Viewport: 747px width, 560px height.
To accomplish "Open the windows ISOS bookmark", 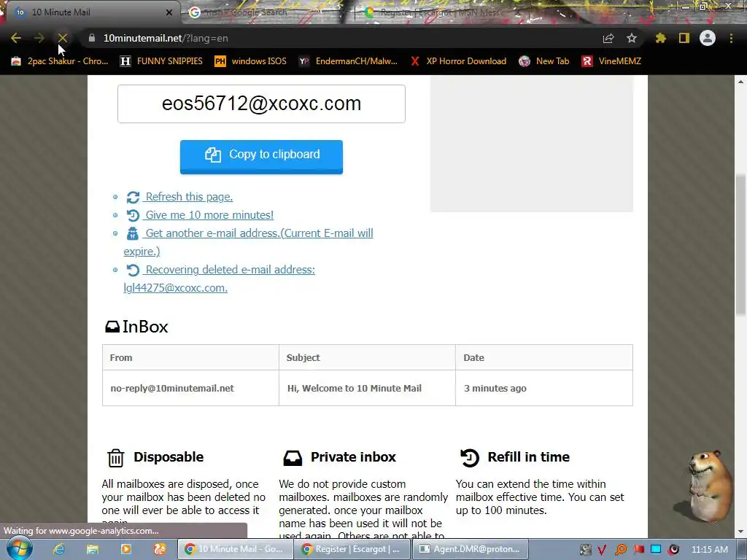I will [251, 61].
